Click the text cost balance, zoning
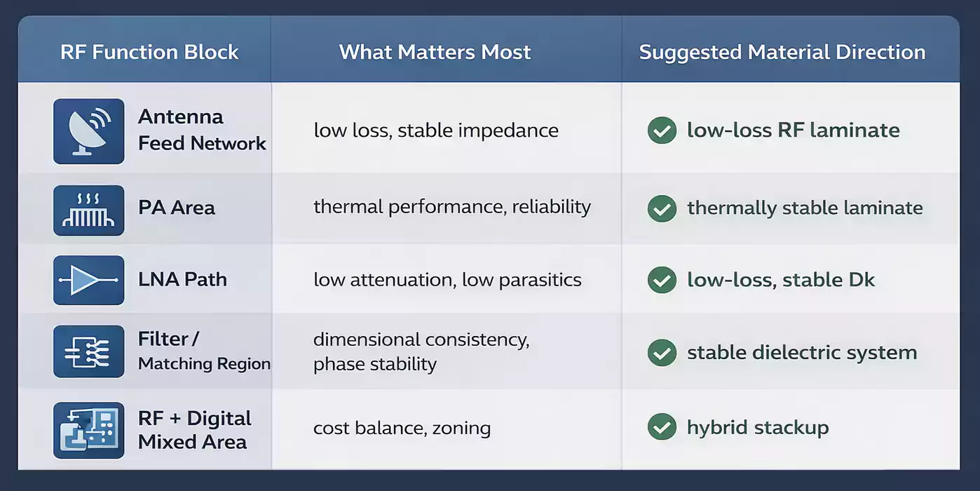The height and width of the screenshot is (491, 980). (402, 428)
